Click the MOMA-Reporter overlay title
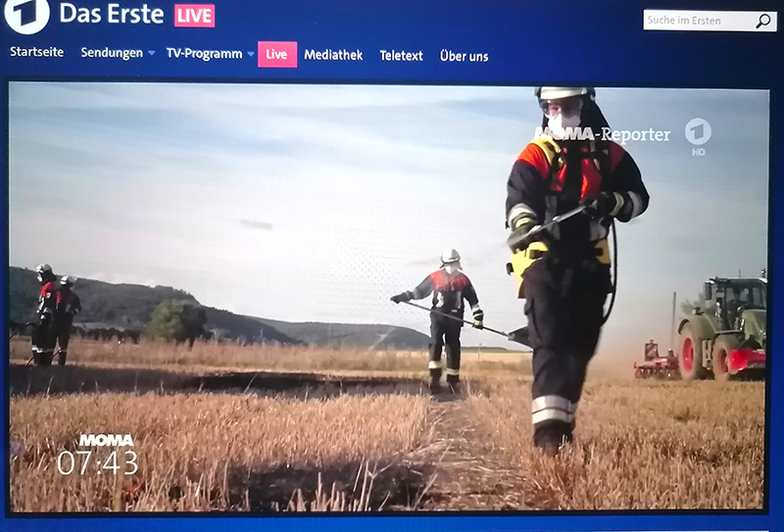The image size is (784, 532). pyautogui.click(x=602, y=134)
